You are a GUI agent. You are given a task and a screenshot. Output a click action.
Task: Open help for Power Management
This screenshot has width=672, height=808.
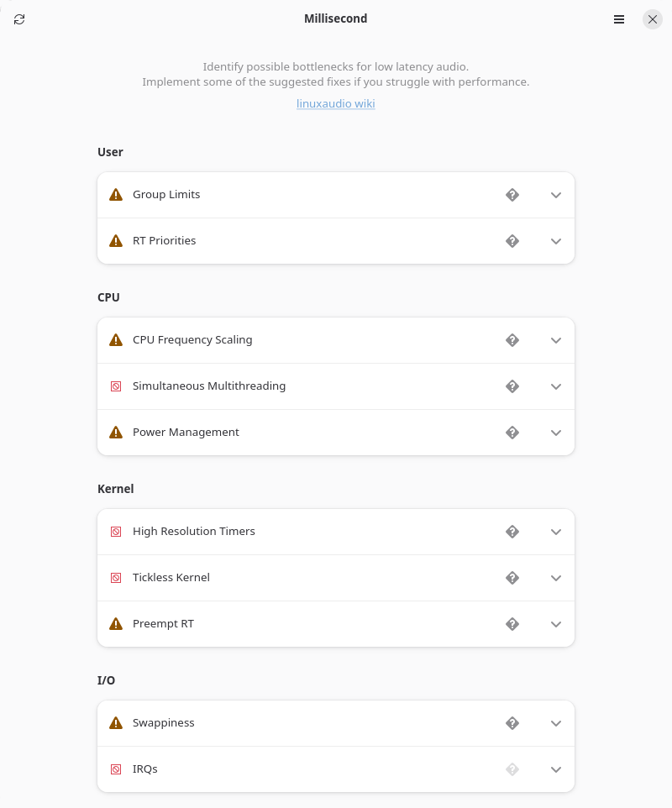pos(512,433)
